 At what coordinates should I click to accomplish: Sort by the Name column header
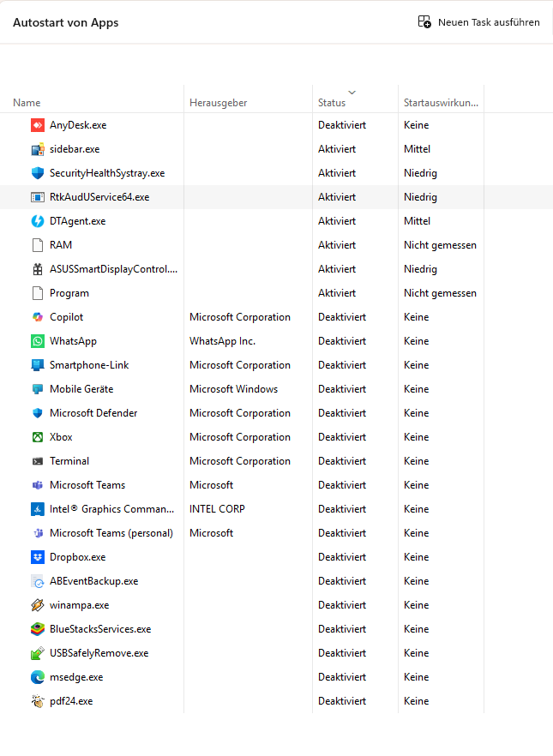[27, 103]
